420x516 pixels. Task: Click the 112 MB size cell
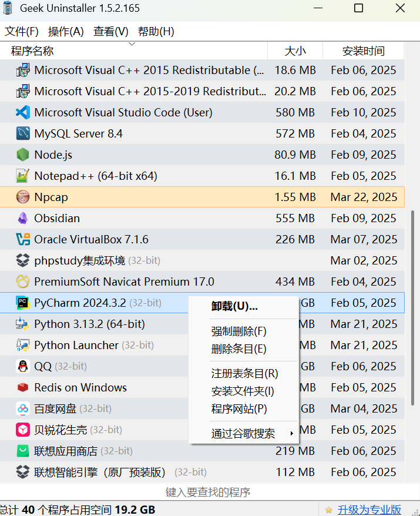point(295,472)
